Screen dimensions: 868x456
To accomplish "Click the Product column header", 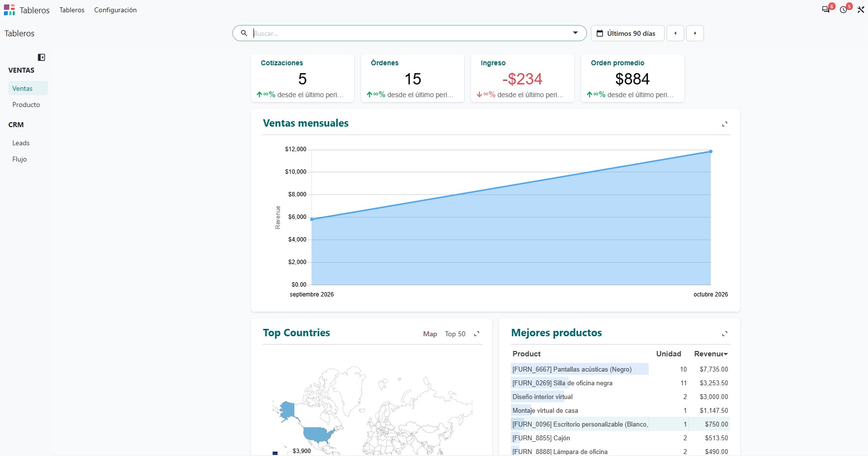I will 527,354.
